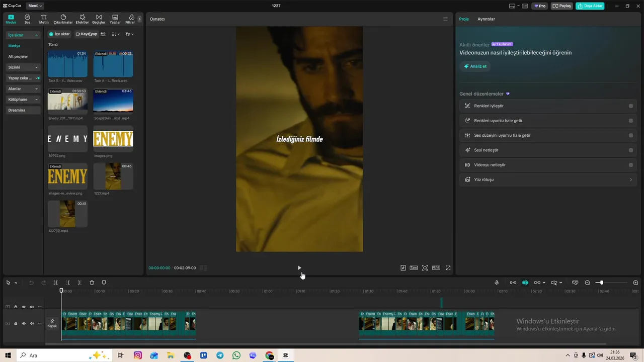Click the 9:16 aspect ratio icon
The width and height of the screenshot is (644, 362).
click(436, 268)
